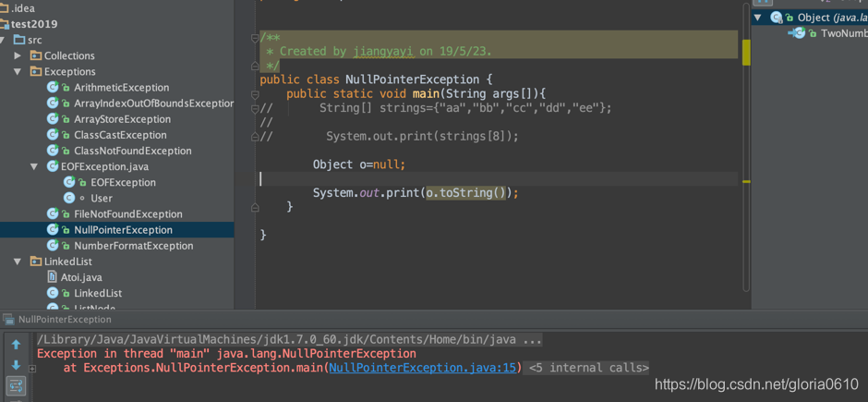Image resolution: width=868 pixels, height=402 pixels.
Task: Click the Object class icon in hierarchy panel
Action: 777,18
